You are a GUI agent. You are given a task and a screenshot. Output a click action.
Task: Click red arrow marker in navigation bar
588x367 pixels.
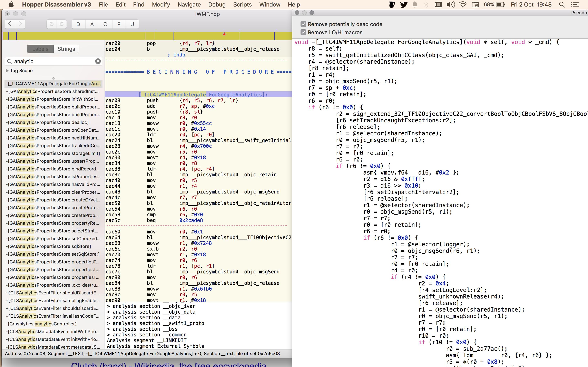coord(224,34)
